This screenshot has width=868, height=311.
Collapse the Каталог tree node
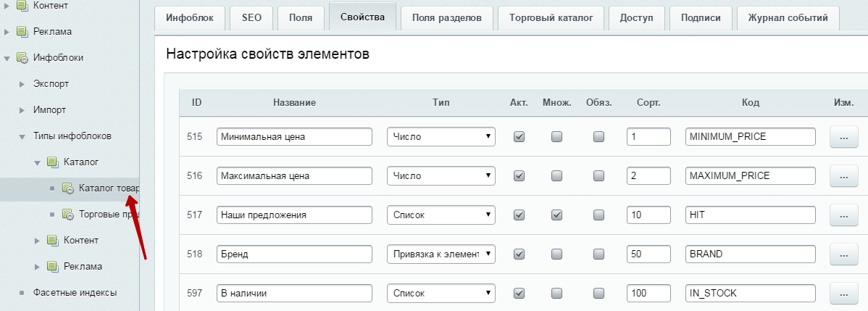tap(37, 162)
